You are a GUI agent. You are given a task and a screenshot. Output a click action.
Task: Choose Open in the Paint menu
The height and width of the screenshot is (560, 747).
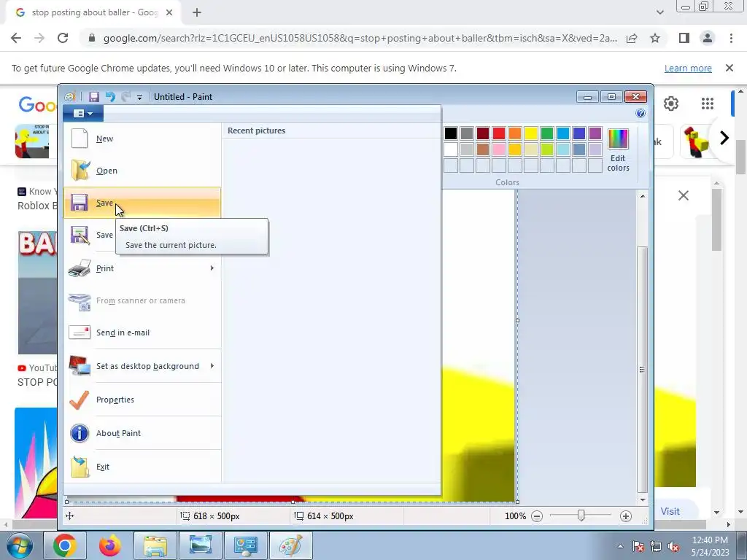pyautogui.click(x=142, y=171)
